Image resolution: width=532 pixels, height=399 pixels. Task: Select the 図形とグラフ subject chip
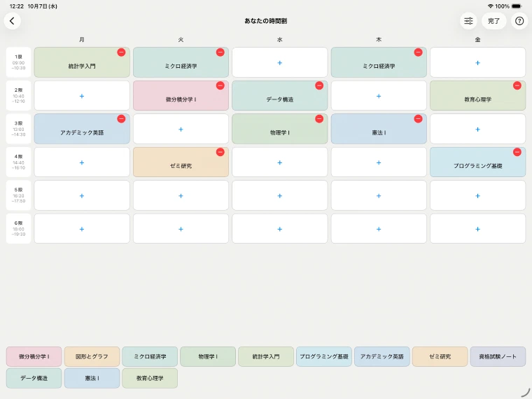[x=92, y=356]
